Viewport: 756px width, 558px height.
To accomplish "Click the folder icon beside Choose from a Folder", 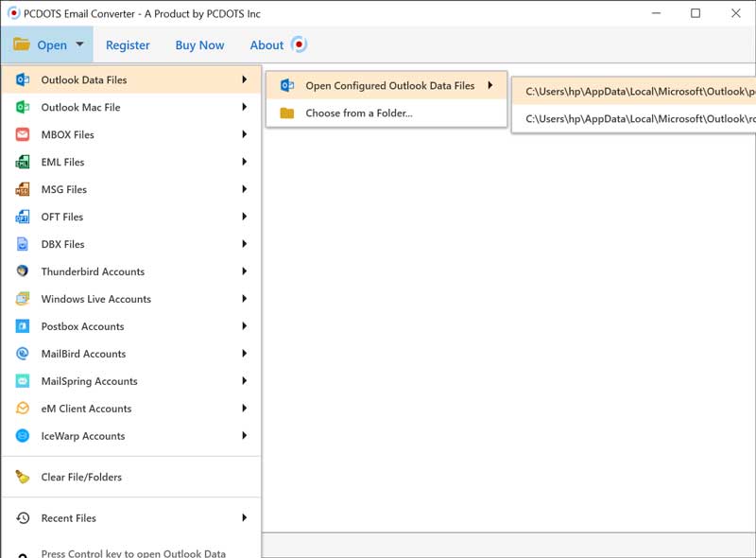I will pos(287,113).
